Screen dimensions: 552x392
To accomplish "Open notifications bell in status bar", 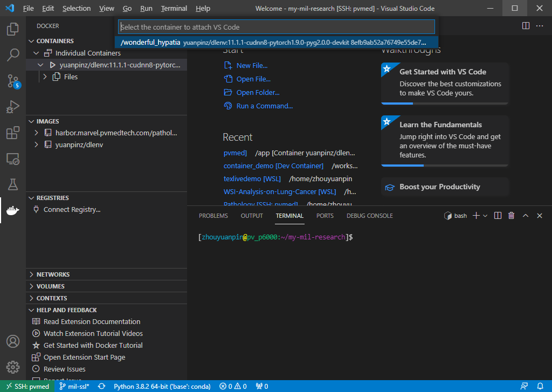I will coord(540,387).
